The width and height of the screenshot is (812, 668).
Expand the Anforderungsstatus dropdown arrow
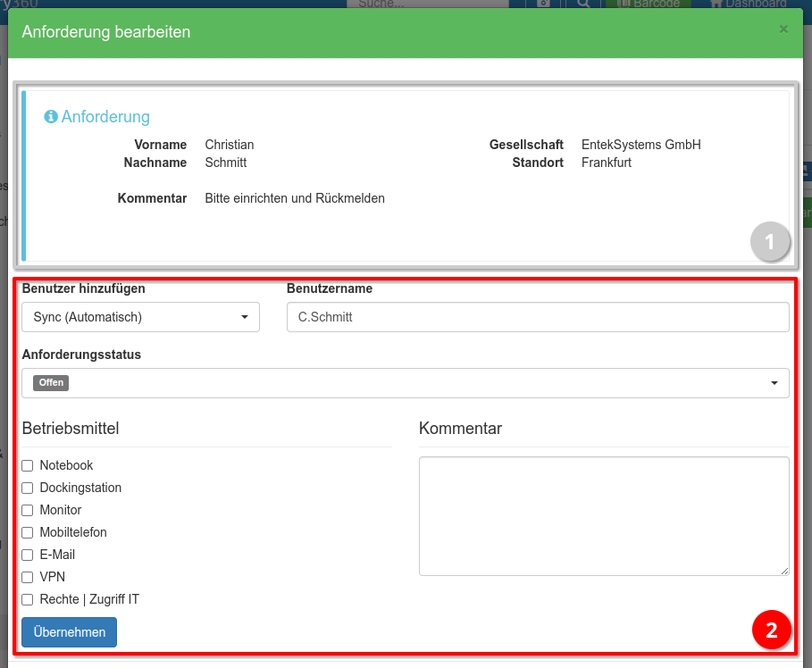(774, 383)
